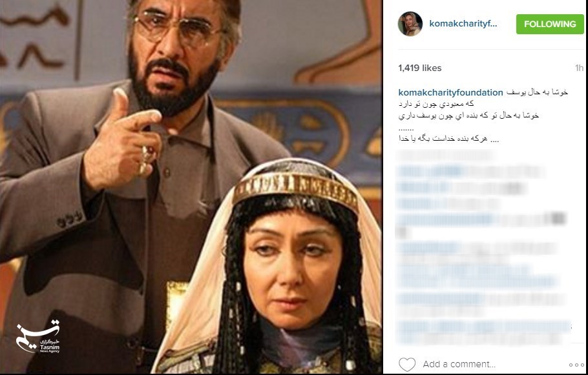Click the dotted separator line in caption
The height and width of the screenshot is (375, 588).
click(406, 129)
